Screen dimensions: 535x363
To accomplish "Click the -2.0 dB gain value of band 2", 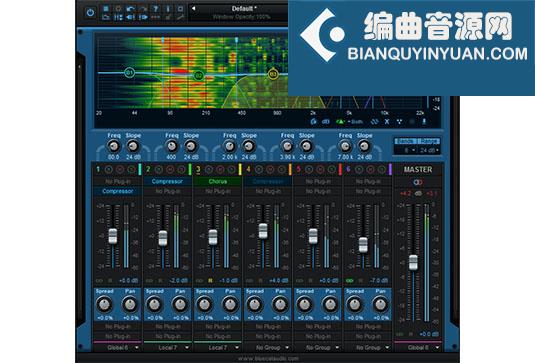I will coord(179,280).
